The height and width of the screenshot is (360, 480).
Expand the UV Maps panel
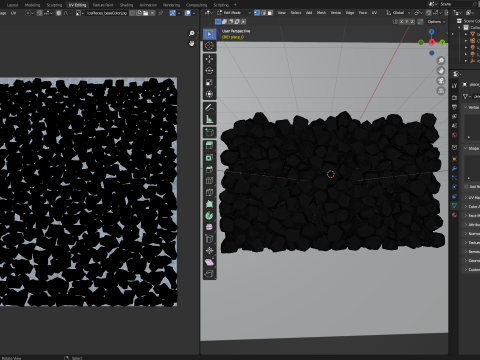(x=471, y=198)
